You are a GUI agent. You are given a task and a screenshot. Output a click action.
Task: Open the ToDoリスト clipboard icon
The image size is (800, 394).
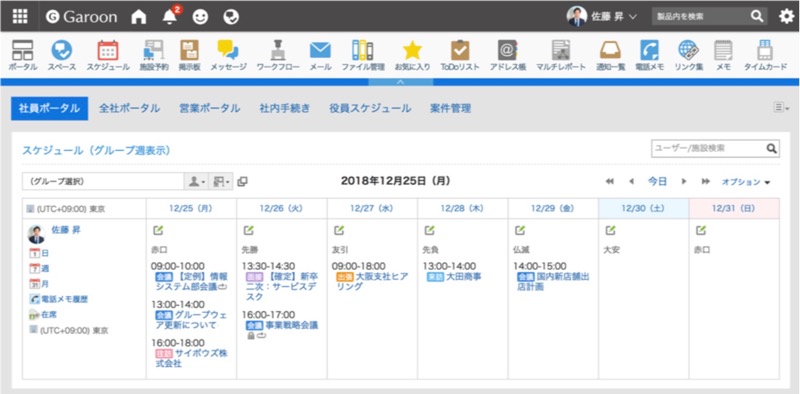pyautogui.click(x=460, y=51)
